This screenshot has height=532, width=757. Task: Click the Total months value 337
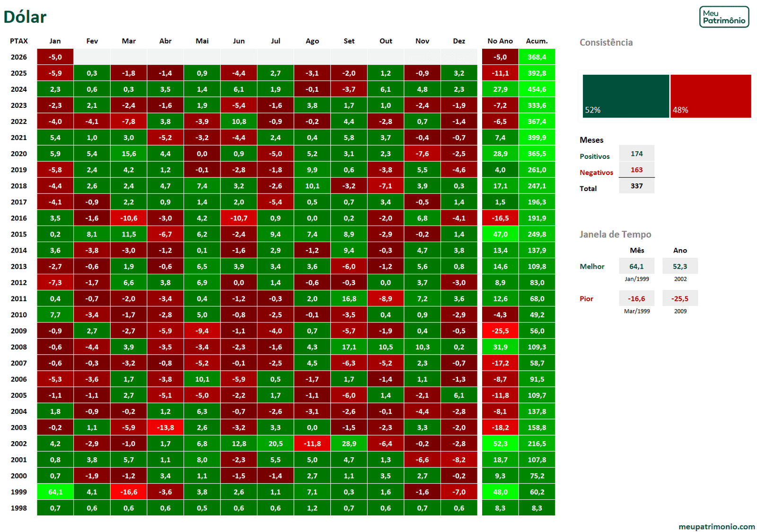click(636, 186)
